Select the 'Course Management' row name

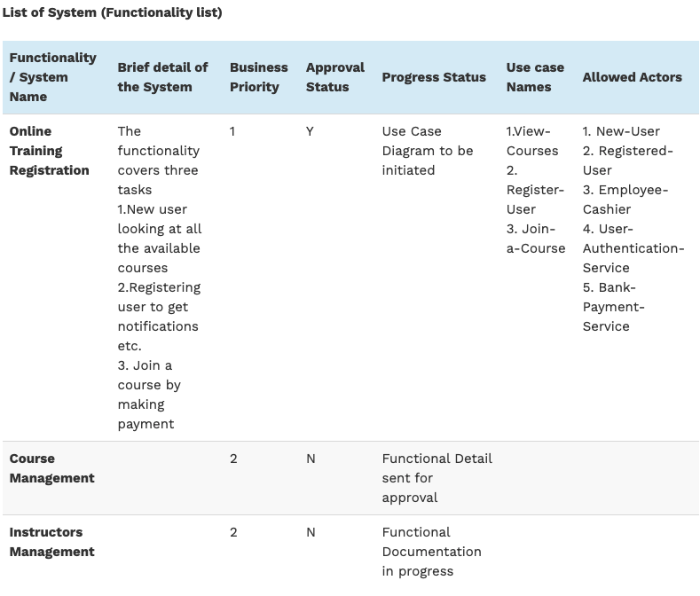(51, 468)
